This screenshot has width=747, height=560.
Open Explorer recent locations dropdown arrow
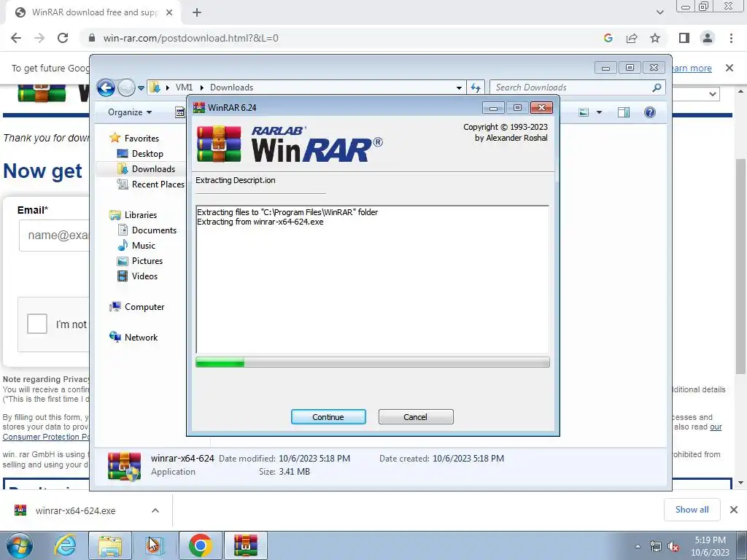[141, 88]
